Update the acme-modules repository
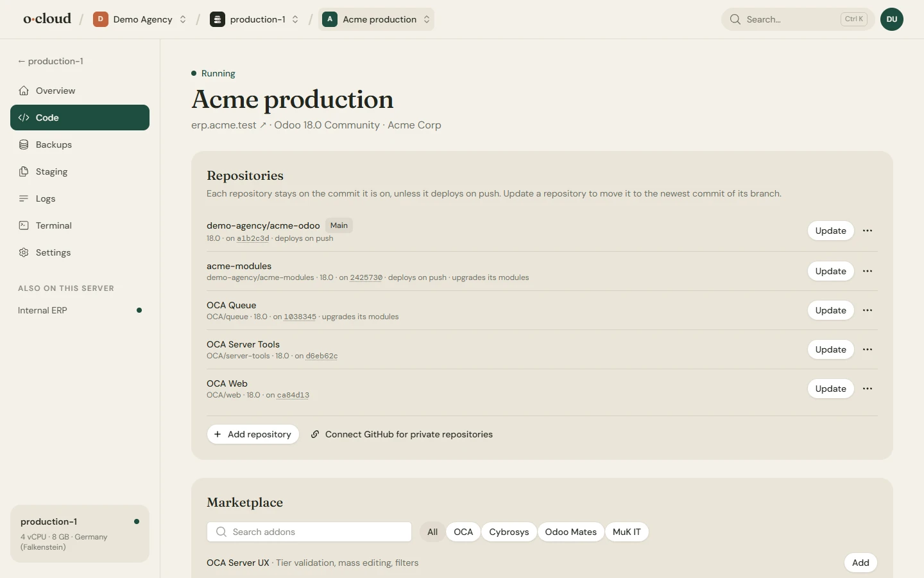Viewport: 924px width, 578px height. point(830,271)
